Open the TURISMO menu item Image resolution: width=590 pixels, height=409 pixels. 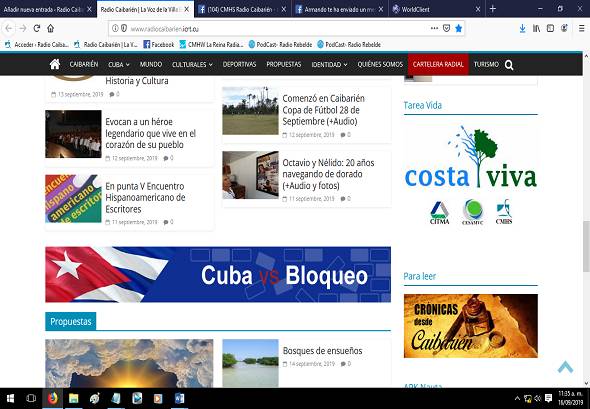point(486,64)
